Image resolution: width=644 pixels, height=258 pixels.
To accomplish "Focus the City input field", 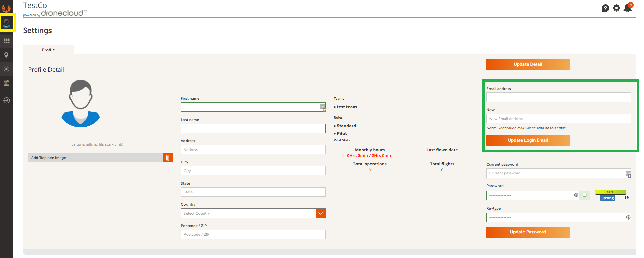I will pyautogui.click(x=253, y=171).
